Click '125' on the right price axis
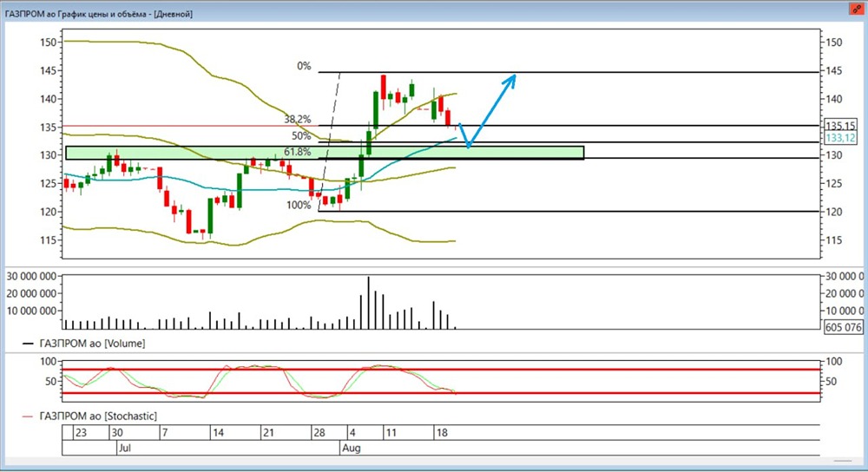 point(833,184)
